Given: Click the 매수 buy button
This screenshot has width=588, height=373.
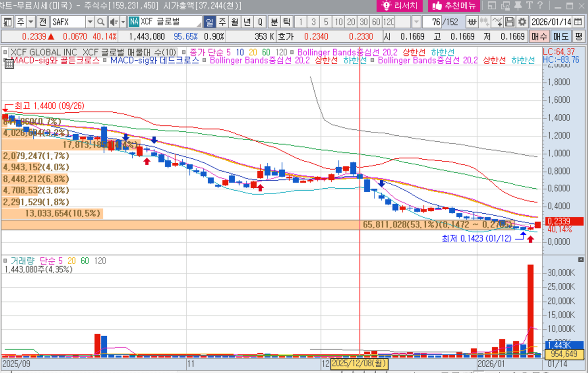Looking at the screenshot, I should coord(539,37).
